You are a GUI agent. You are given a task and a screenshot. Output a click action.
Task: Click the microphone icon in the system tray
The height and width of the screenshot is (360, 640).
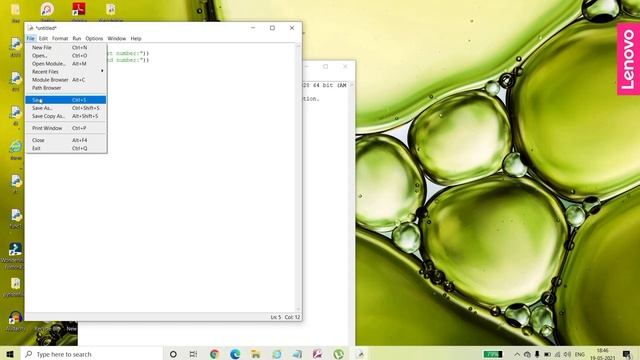coord(537,354)
